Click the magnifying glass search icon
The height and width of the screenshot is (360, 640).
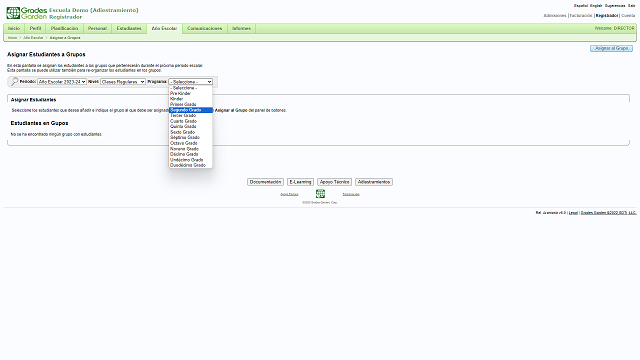(14, 82)
